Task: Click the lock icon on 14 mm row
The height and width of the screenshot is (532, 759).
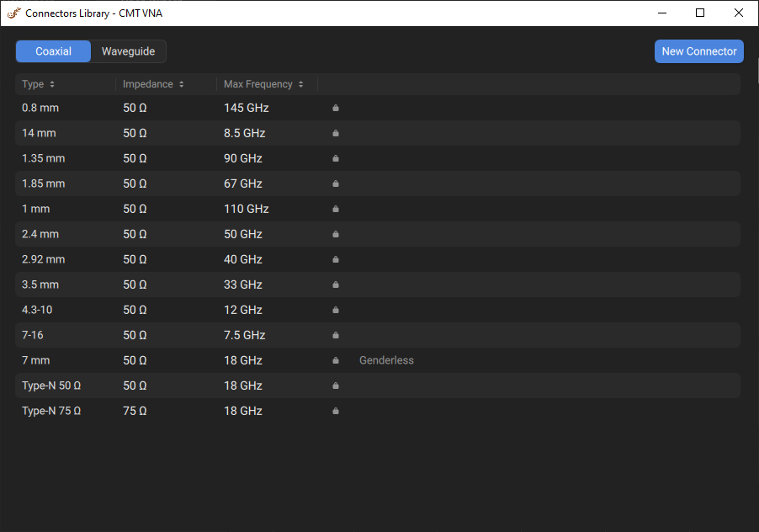Action: [x=336, y=133]
